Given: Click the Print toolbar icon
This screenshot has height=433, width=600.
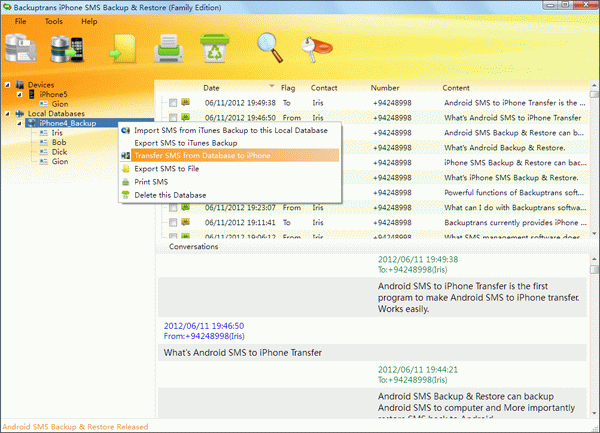Looking at the screenshot, I should point(168,48).
